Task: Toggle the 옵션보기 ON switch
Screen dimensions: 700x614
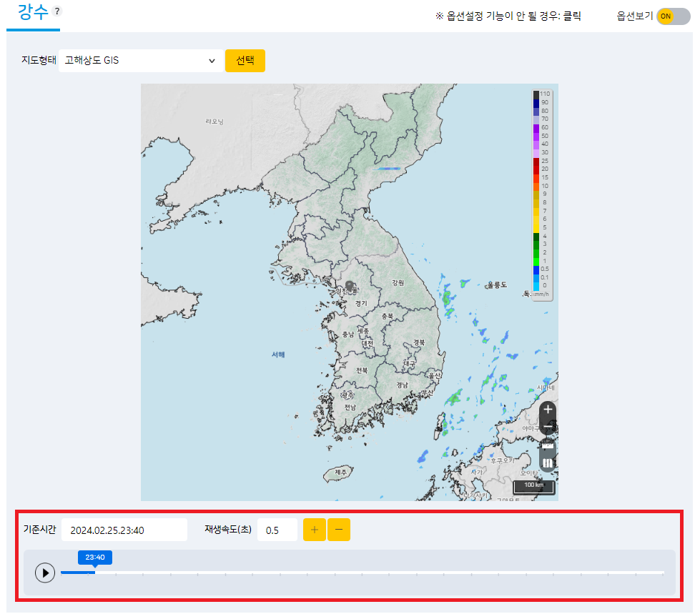Action: click(674, 16)
